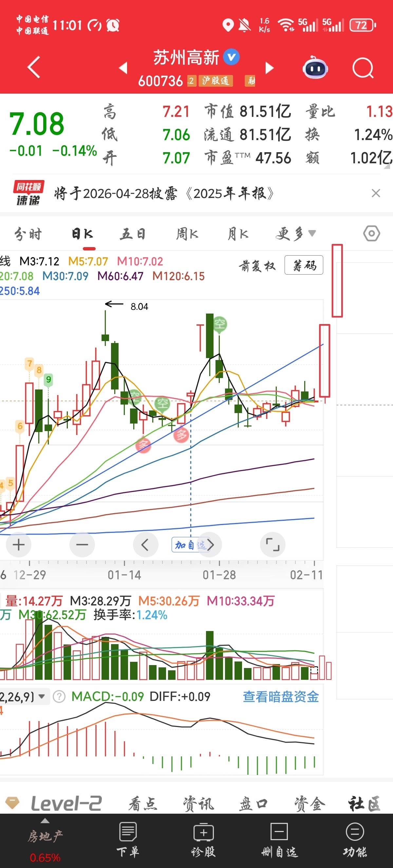Tap the M120:6.15 moving average label
Image resolution: width=393 pixels, height=868 pixels.
click(178, 276)
